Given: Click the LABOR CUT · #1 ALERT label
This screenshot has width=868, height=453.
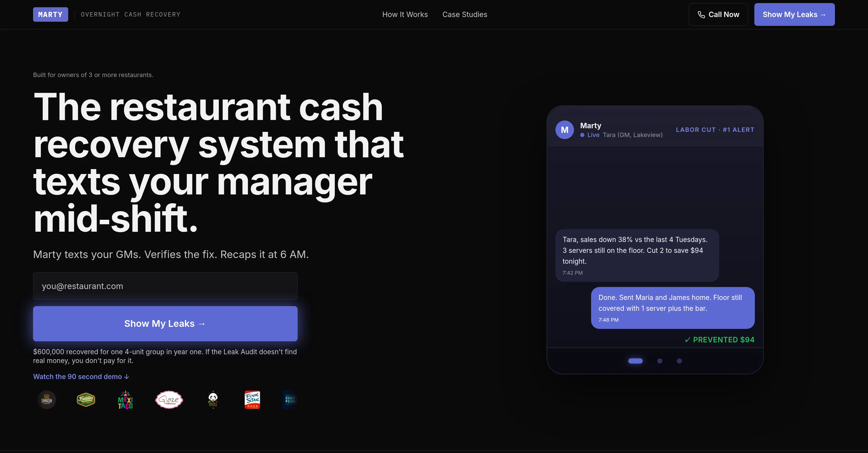Looking at the screenshot, I should pyautogui.click(x=715, y=130).
